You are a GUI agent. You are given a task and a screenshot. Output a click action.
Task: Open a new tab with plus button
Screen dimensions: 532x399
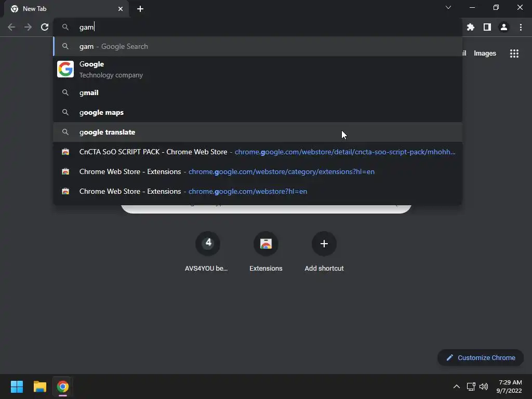(x=140, y=9)
